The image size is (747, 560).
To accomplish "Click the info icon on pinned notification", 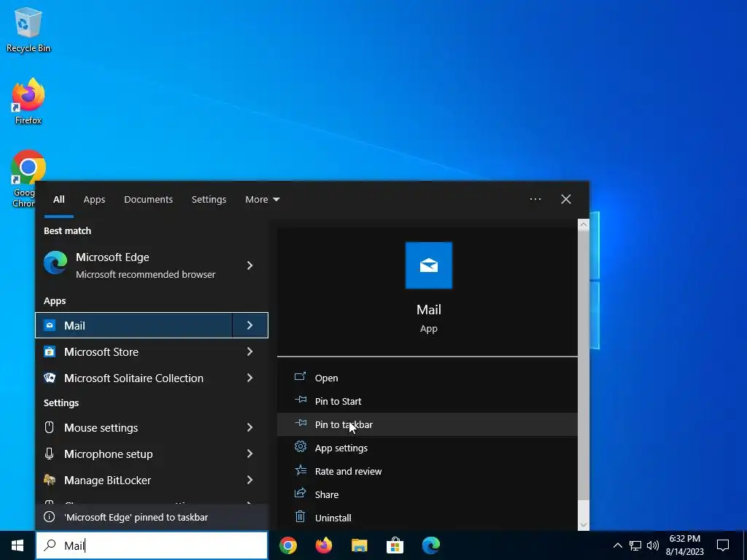I will click(x=49, y=517).
